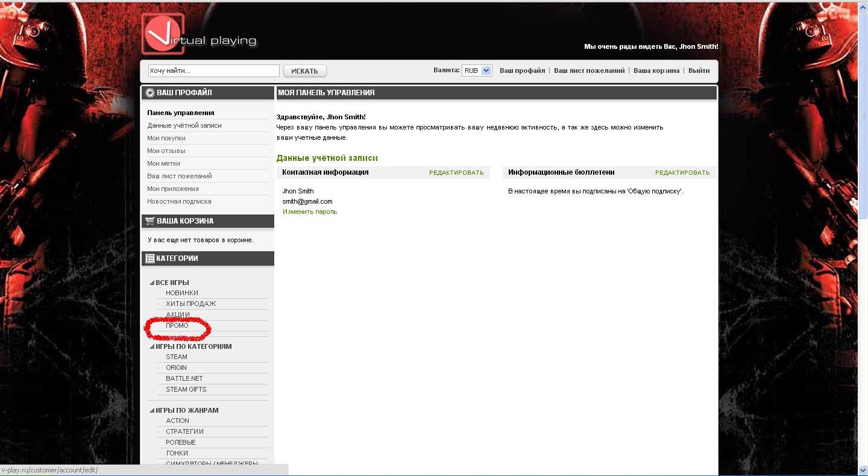Click Изменить пароль link

(310, 211)
